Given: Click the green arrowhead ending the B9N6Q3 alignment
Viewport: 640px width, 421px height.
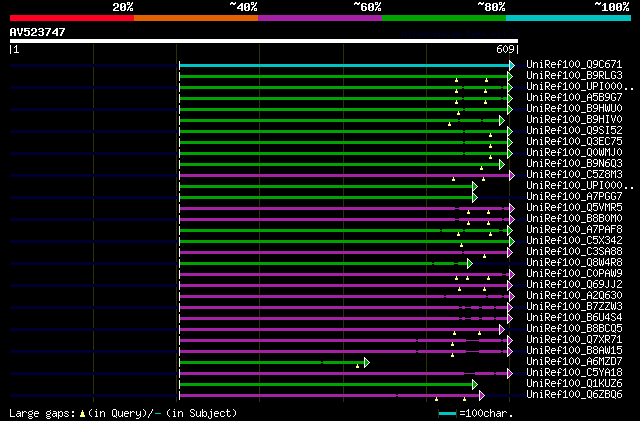Looking at the screenshot, I should coord(502,165).
